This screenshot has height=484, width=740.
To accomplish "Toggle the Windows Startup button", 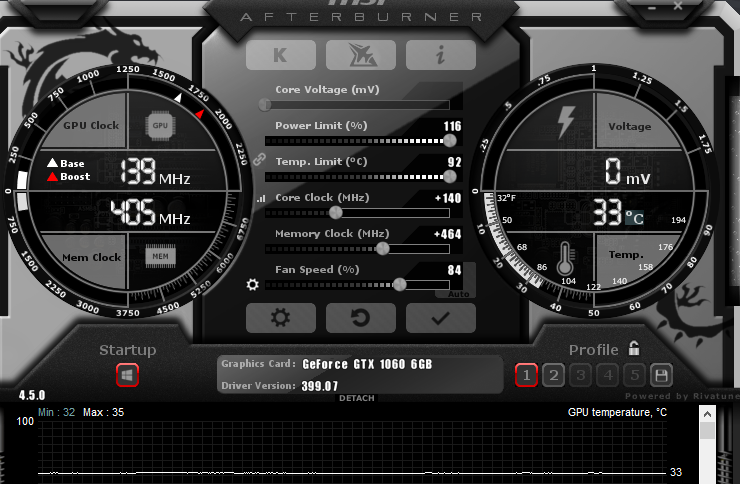I will pyautogui.click(x=127, y=376).
